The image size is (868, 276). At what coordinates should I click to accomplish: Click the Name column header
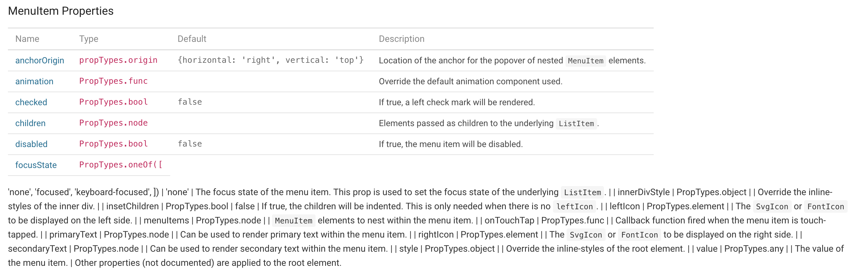click(27, 39)
